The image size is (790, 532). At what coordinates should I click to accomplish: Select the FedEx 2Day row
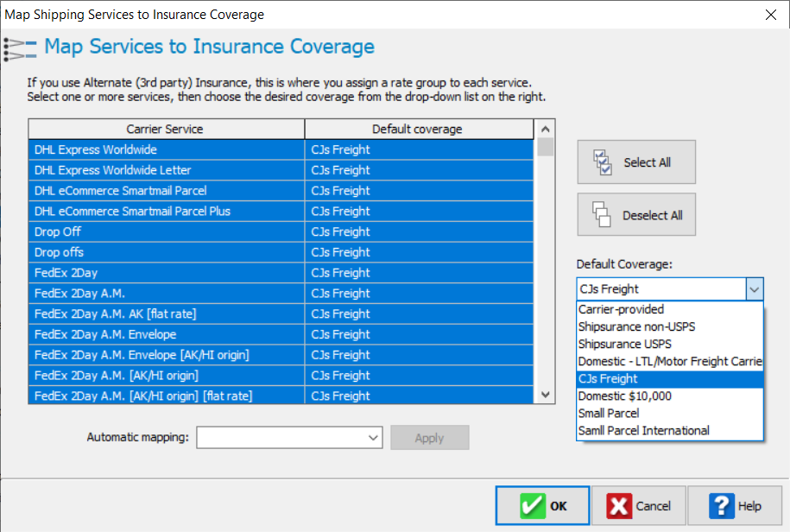(281, 273)
